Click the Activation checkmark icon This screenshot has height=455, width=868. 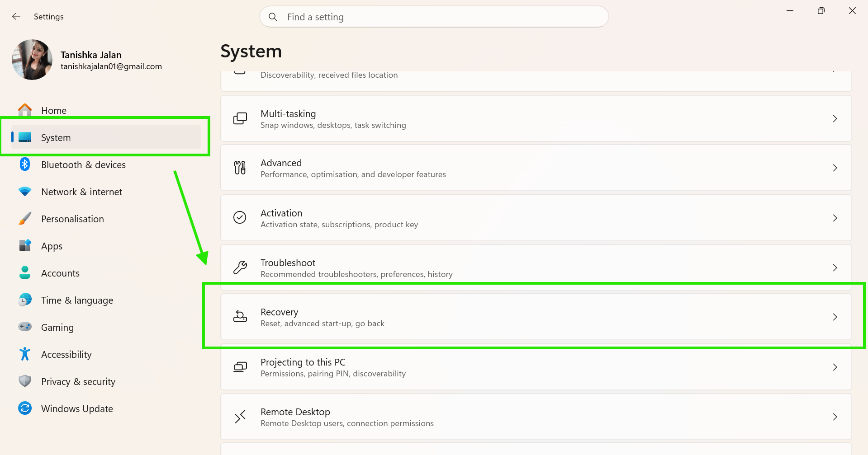pos(240,217)
